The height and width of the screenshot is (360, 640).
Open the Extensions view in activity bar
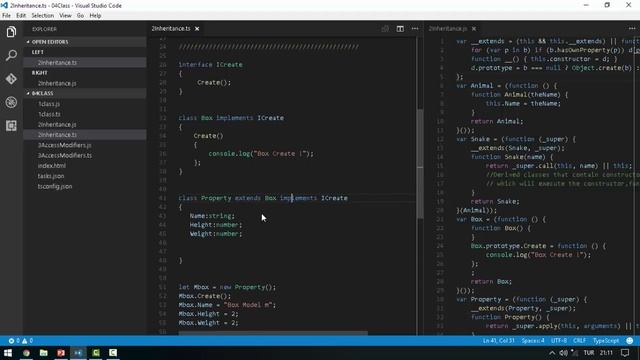pos(11,125)
